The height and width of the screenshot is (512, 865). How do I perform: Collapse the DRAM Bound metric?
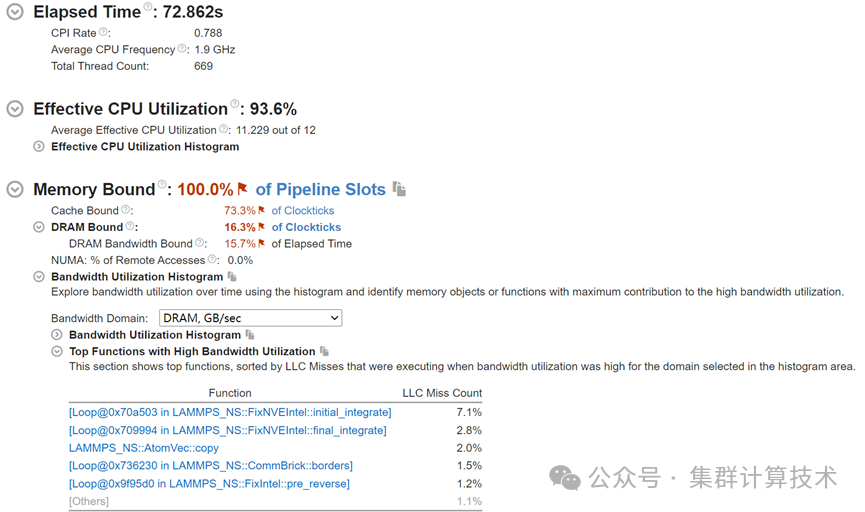pos(39,228)
